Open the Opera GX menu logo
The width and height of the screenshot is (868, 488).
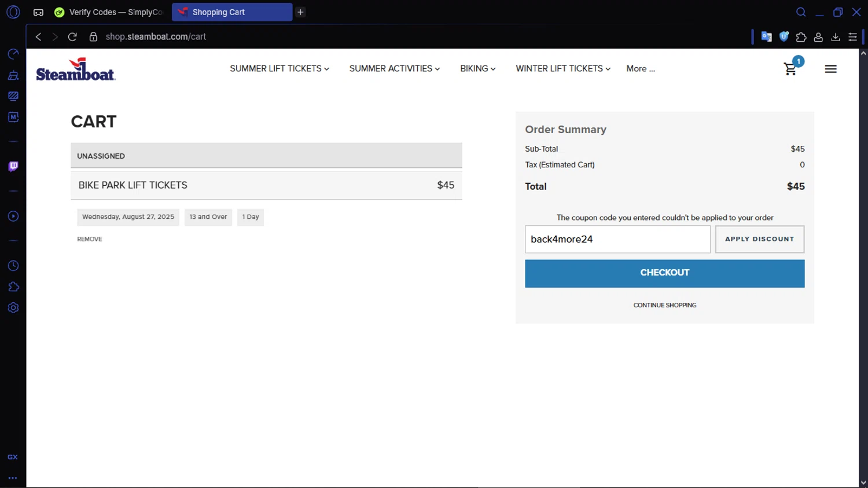[x=13, y=12]
